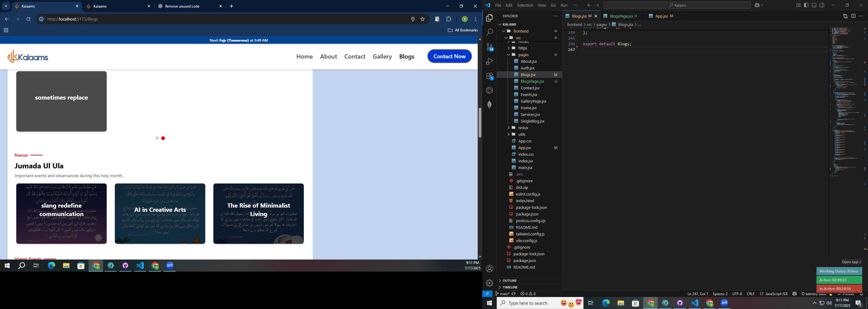Viewport: 868px width, 309px height.
Task: Open the Chrome profile avatar icon
Action: click(x=465, y=19)
